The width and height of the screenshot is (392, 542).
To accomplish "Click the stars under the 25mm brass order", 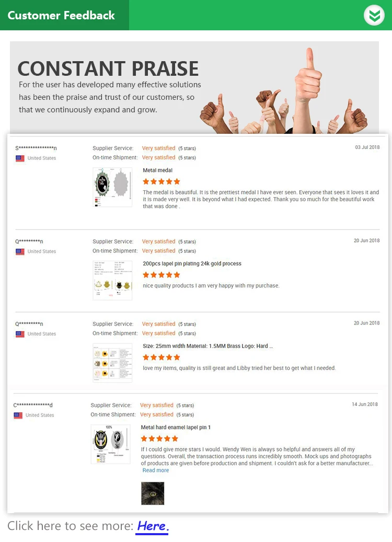I will click(x=162, y=358).
